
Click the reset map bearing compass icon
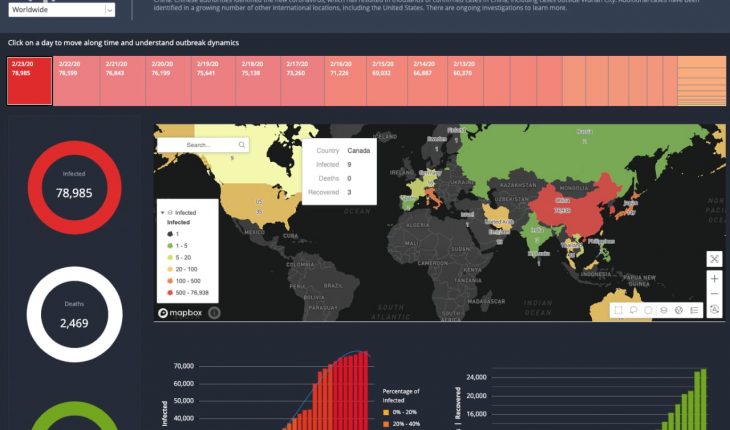(714, 309)
